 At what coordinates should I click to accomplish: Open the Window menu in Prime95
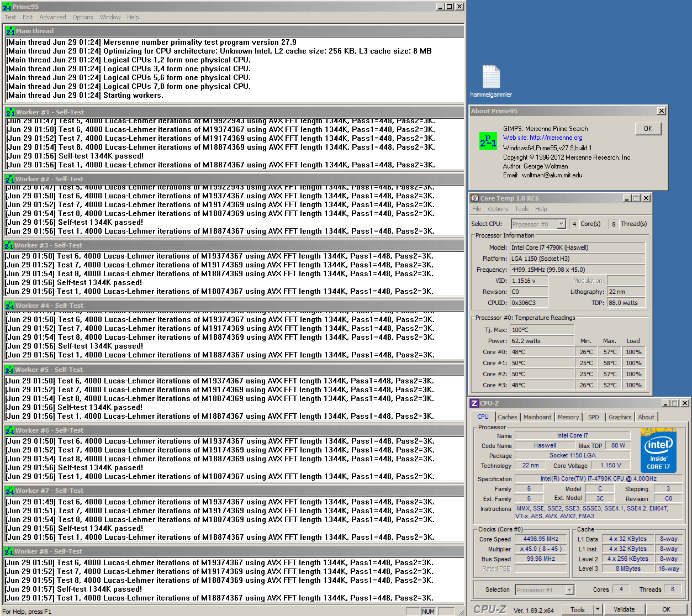coord(110,17)
